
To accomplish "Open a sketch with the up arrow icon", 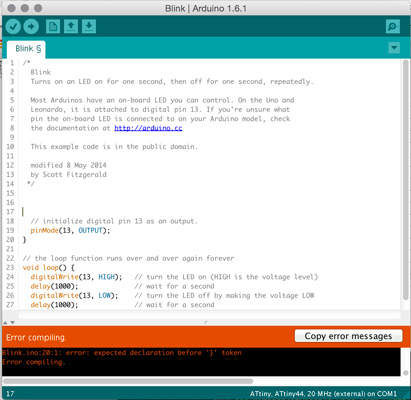I will point(71,27).
